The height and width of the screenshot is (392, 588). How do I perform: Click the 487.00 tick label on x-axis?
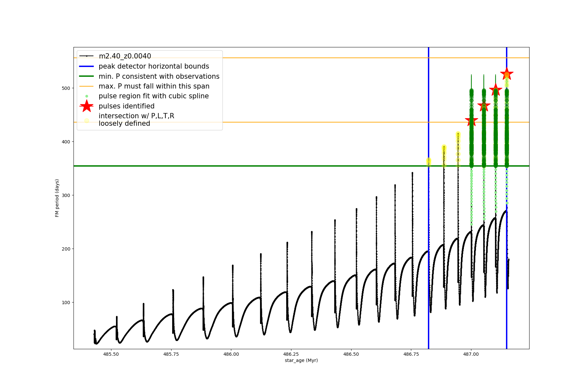tap(471, 354)
